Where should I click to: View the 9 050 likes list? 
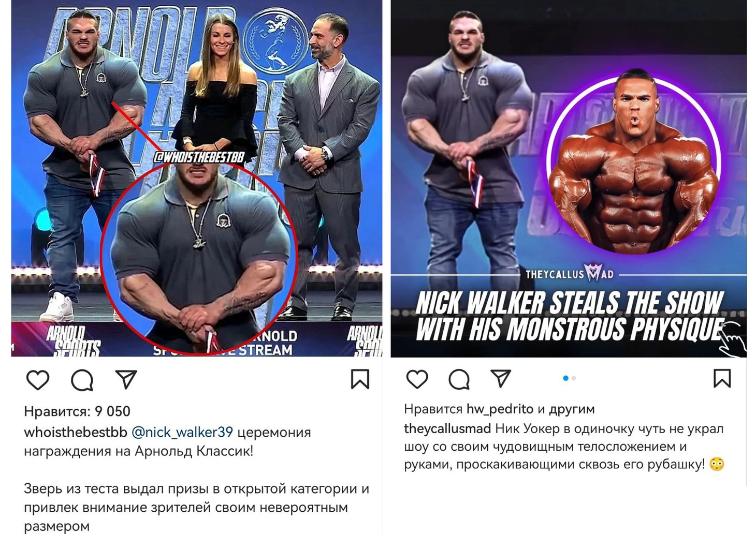click(77, 411)
